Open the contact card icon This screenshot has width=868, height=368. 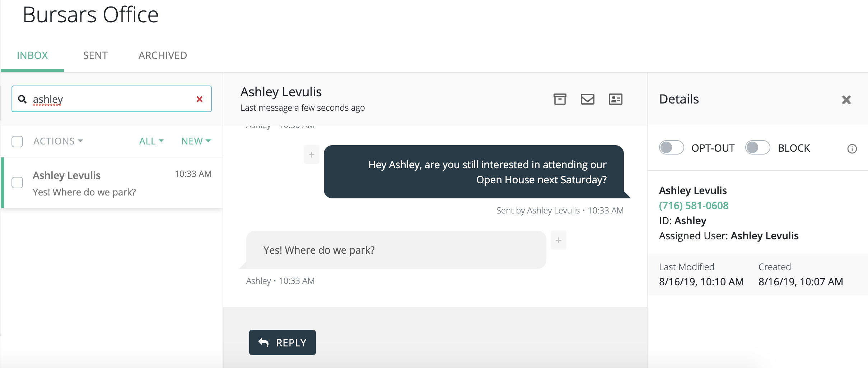point(615,99)
